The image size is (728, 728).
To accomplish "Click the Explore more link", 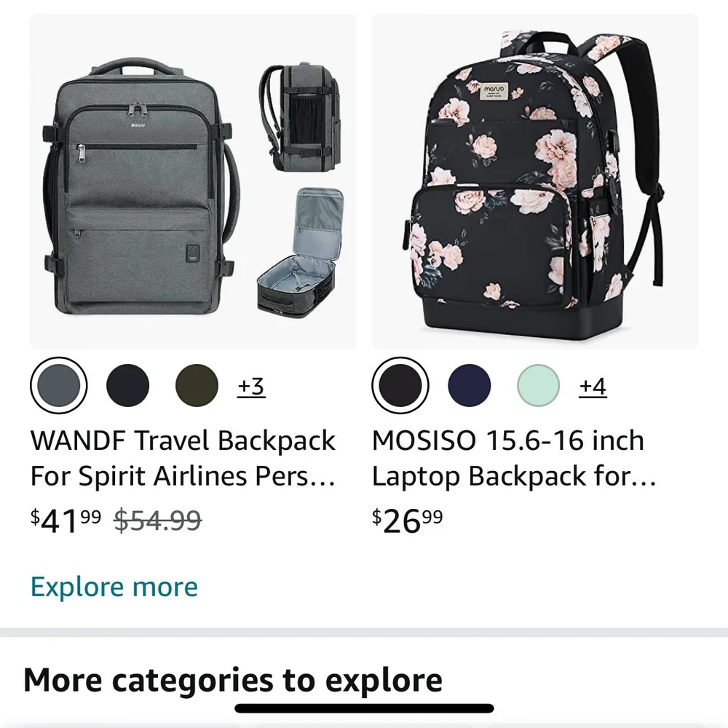I will pos(114,587).
